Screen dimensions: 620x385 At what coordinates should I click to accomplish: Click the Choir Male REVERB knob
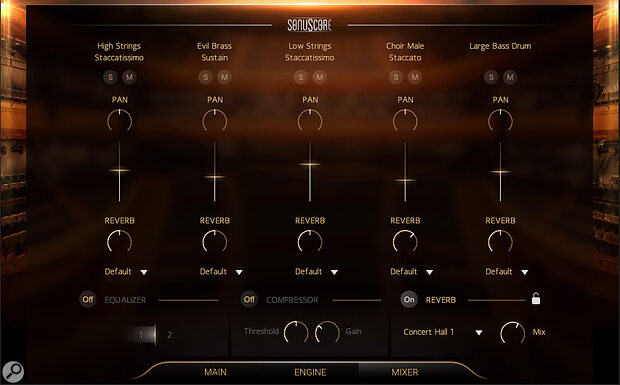pos(405,242)
